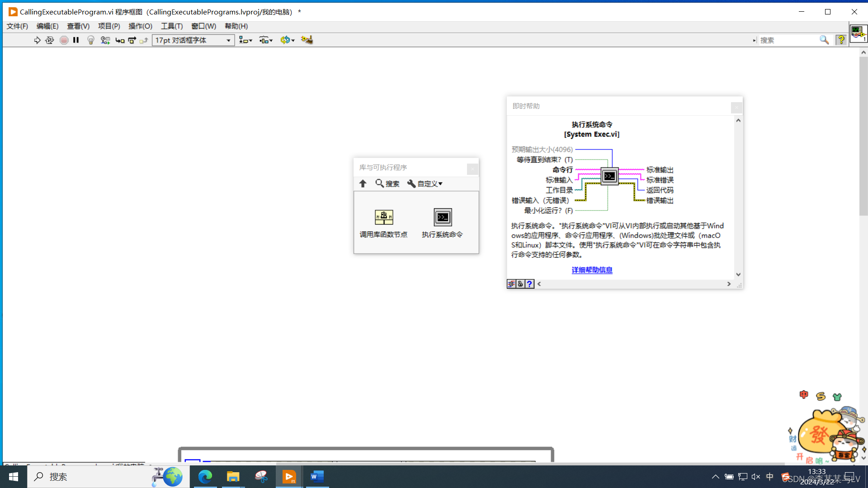Enable Highlight Execution lightbulb
Image resolution: width=868 pixels, height=488 pixels.
coord(91,40)
